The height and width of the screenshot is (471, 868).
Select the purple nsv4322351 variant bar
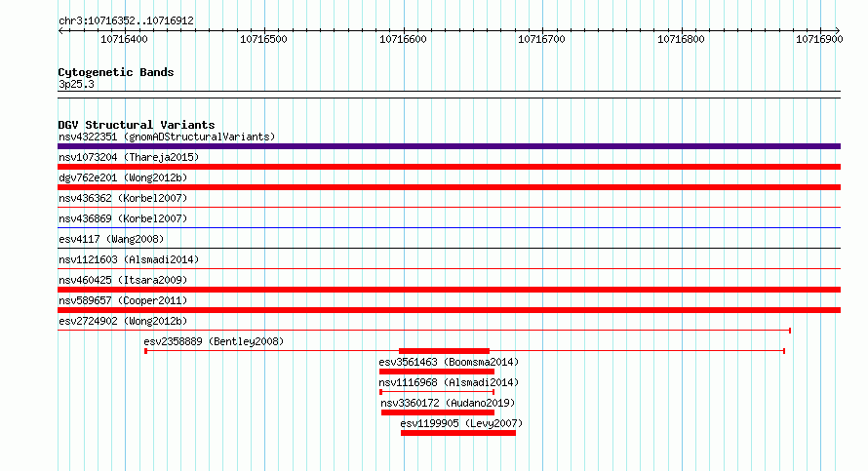coord(449,146)
